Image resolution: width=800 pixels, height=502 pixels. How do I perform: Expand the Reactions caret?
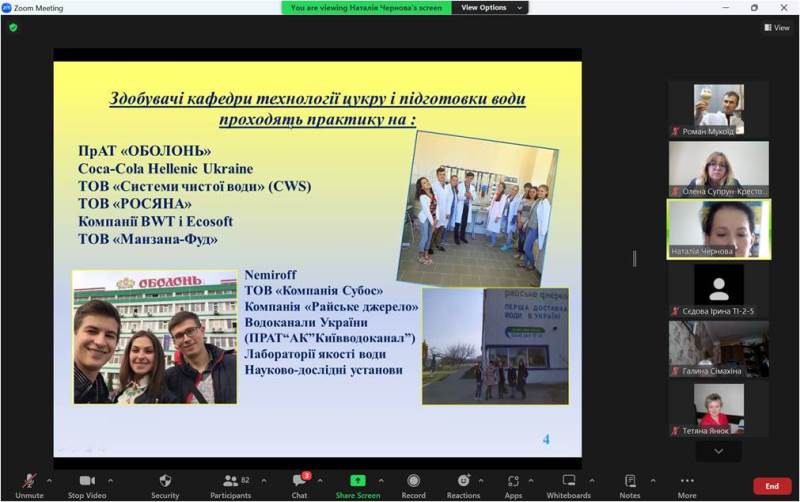481,481
